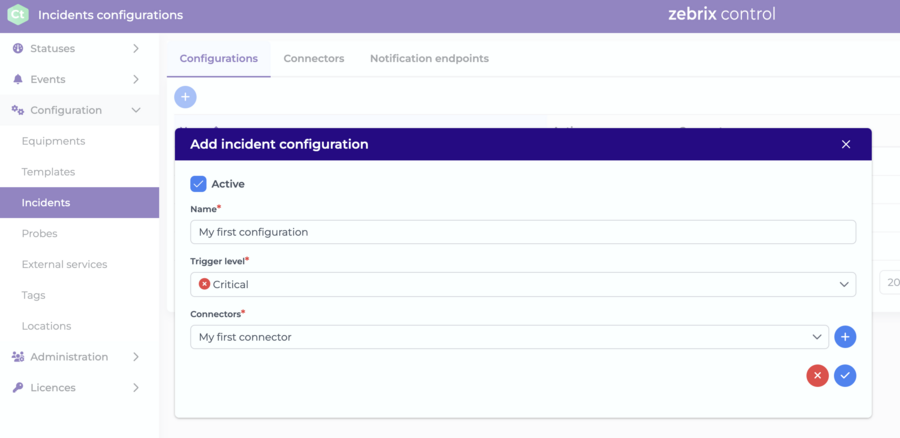Viewport: 900px width, 438px height.
Task: Close the Add incident configuration dialog
Action: point(845,144)
